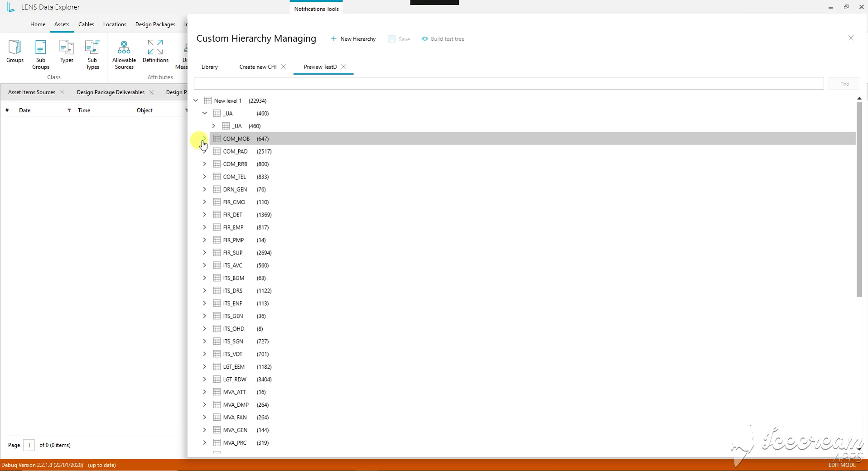
Task: Click the Find button
Action: coord(844,84)
